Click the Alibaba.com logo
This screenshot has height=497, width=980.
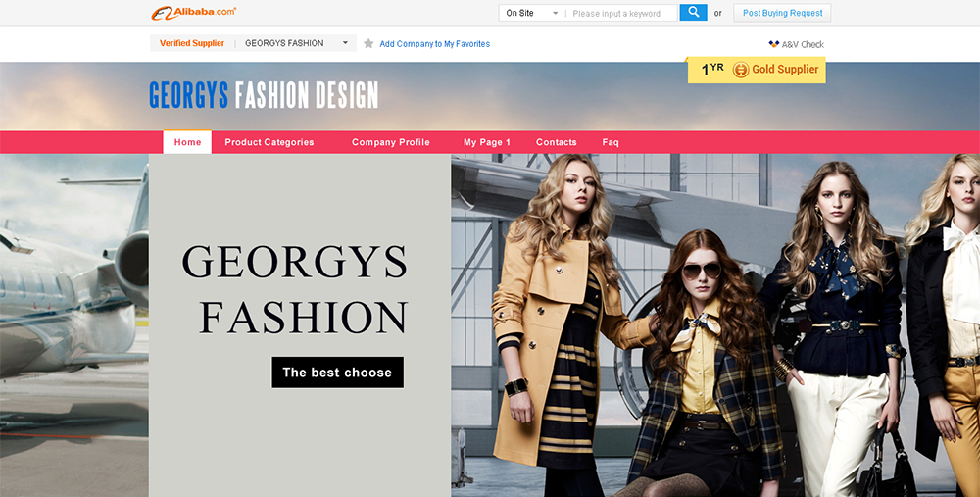tap(193, 13)
